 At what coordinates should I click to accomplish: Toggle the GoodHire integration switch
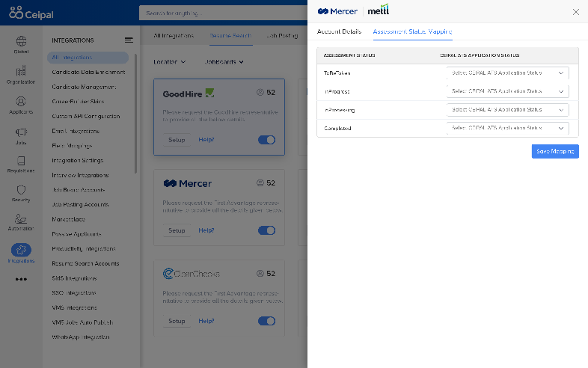pos(266,140)
